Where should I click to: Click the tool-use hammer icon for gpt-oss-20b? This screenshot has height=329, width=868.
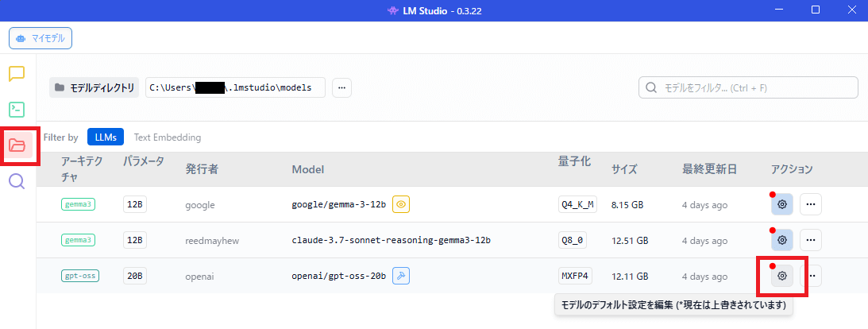click(x=401, y=275)
